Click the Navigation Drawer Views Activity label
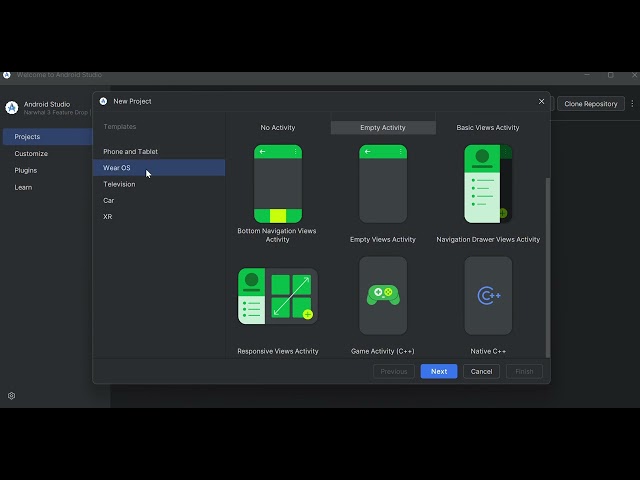 click(488, 240)
